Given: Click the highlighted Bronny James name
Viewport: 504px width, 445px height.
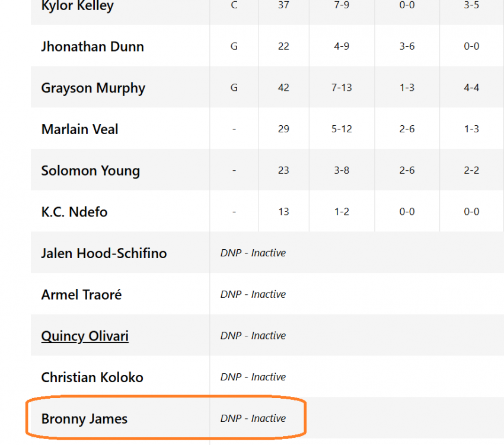Looking at the screenshot, I should tap(84, 419).
